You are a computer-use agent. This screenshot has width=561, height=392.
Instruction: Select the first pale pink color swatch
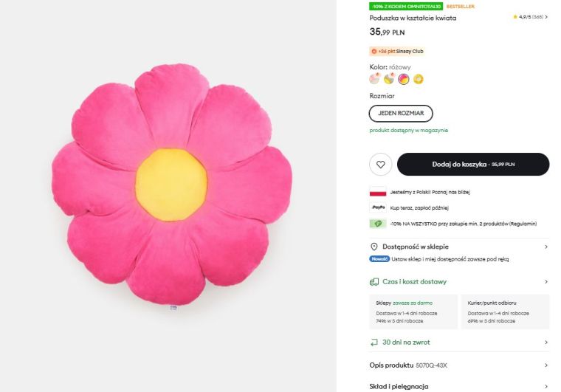pos(375,79)
